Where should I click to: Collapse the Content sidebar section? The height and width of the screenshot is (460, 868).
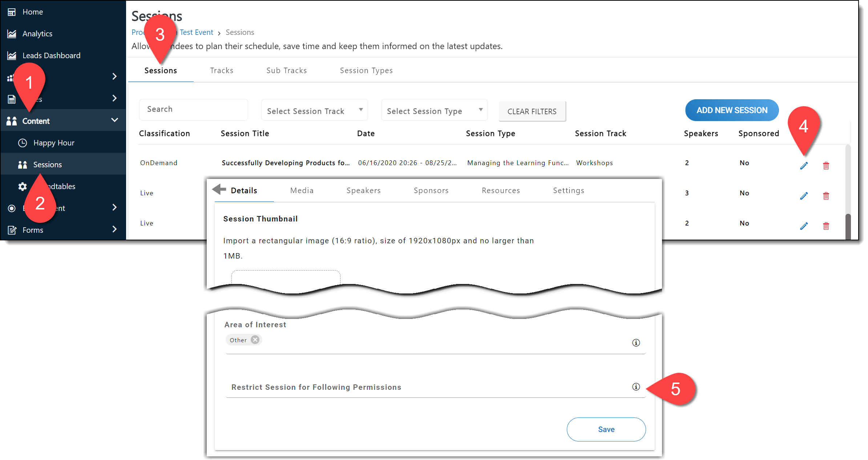114,120
